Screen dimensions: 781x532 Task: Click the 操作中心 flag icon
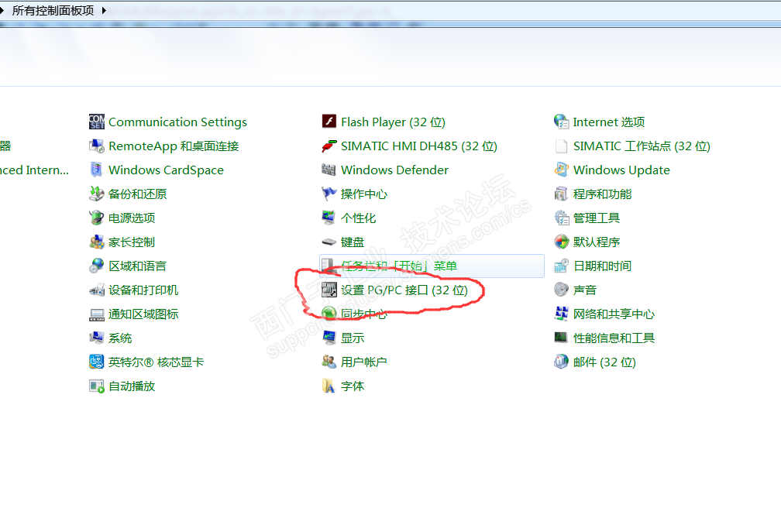coord(329,194)
